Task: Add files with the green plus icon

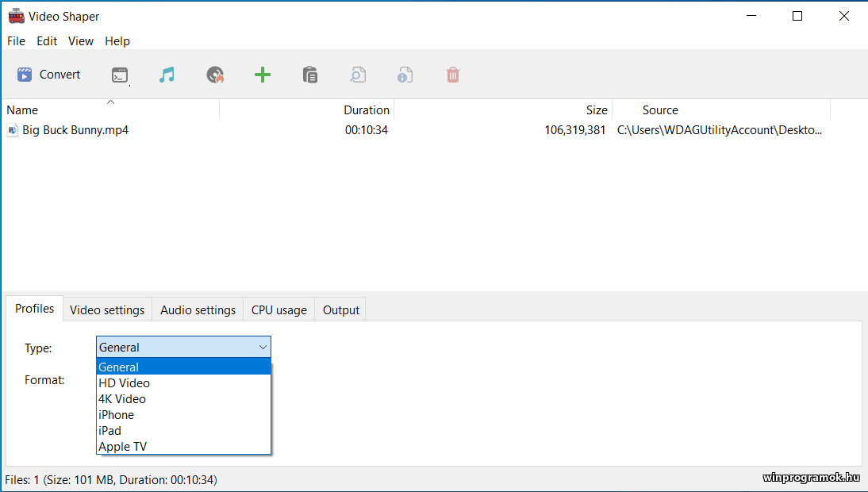Action: [263, 75]
